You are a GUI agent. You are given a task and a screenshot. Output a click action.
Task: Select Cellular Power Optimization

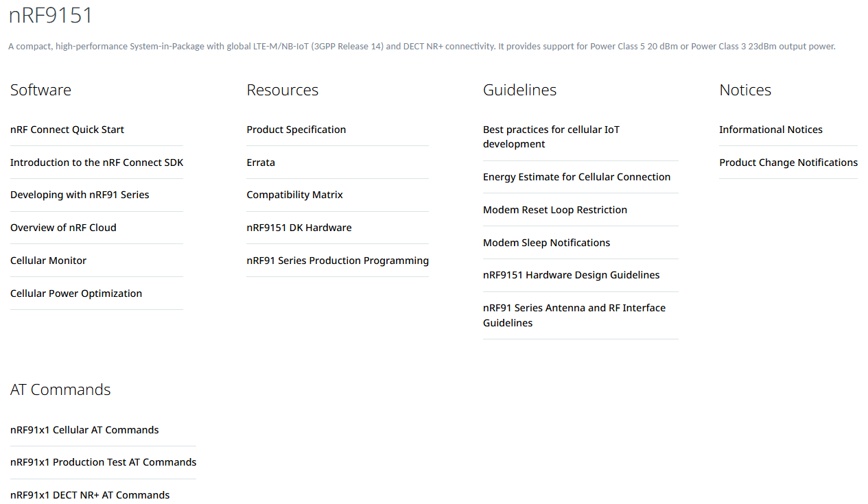76,293
